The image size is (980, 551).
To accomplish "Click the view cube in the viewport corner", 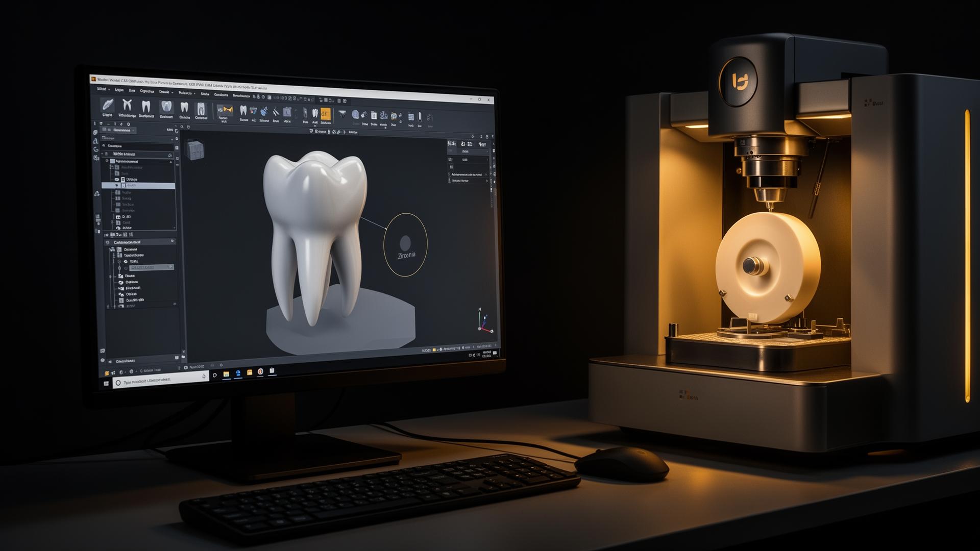I will click(195, 149).
